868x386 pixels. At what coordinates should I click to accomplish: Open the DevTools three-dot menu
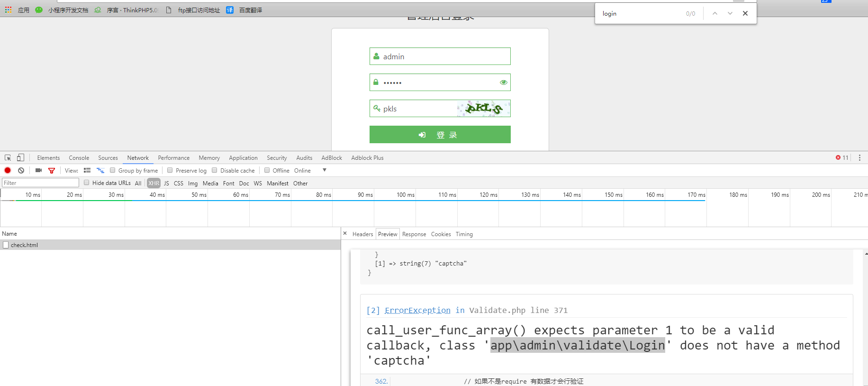[859, 158]
